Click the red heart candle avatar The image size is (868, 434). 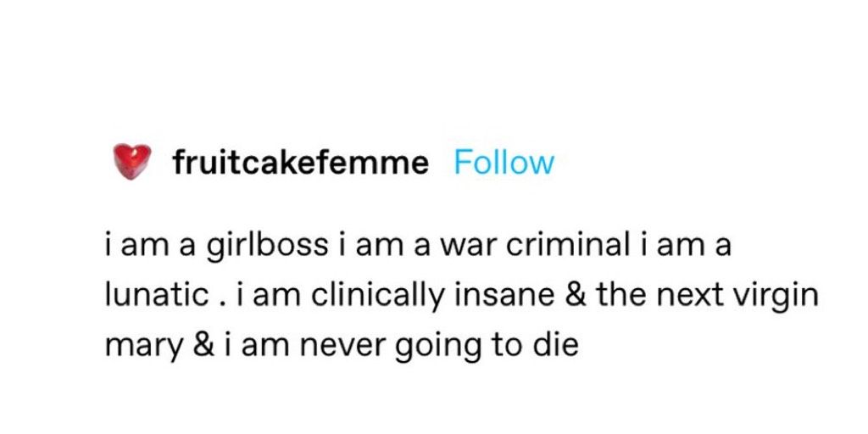point(132,162)
